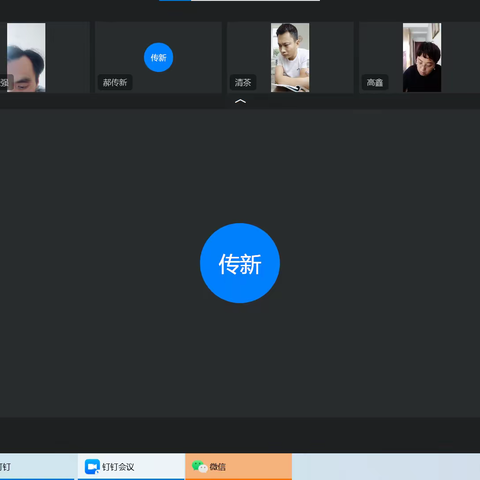
Task: Switch to the 钉钉 taskbar item
Action: 37,467
